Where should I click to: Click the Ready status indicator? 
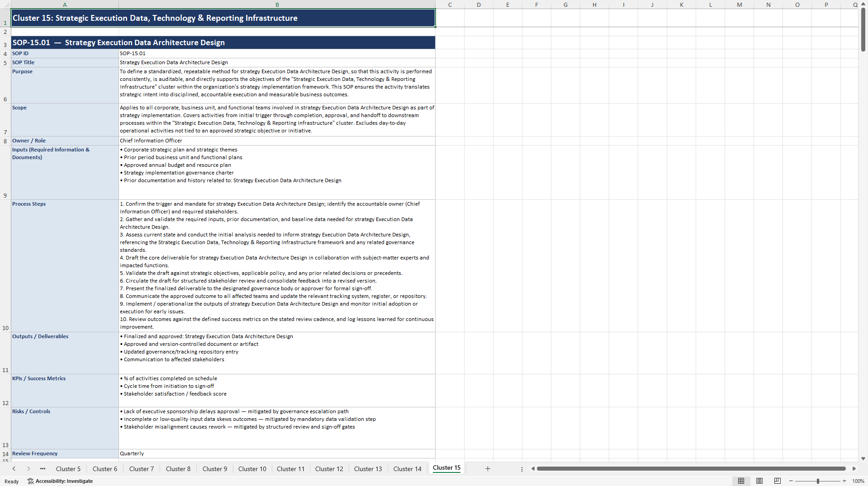(12, 481)
